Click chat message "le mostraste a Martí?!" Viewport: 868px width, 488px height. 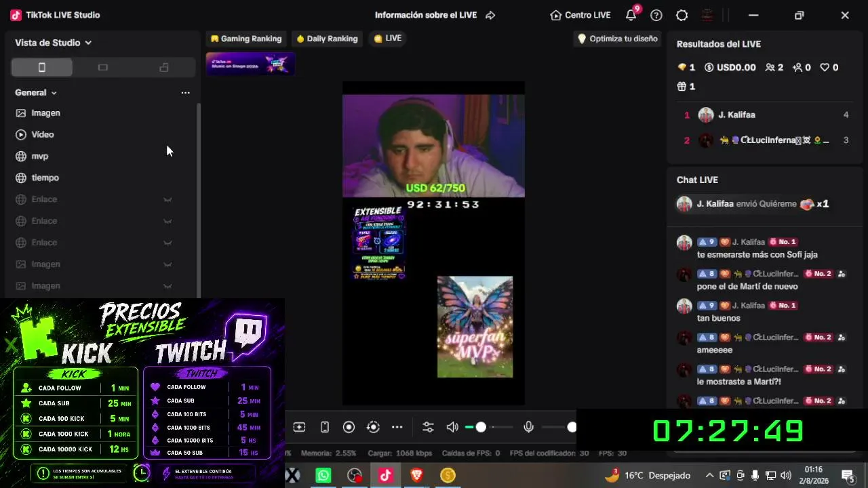(741, 382)
